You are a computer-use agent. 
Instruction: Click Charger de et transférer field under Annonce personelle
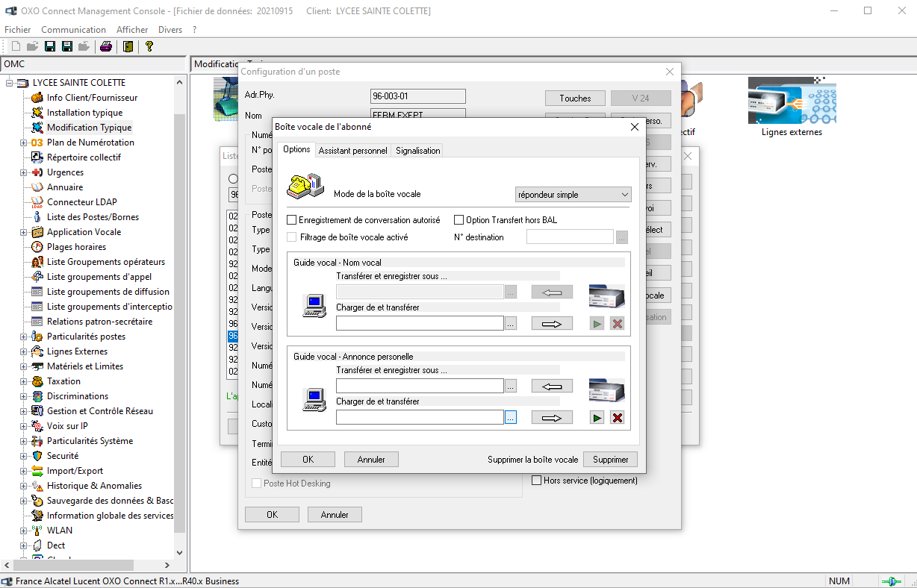click(x=419, y=418)
